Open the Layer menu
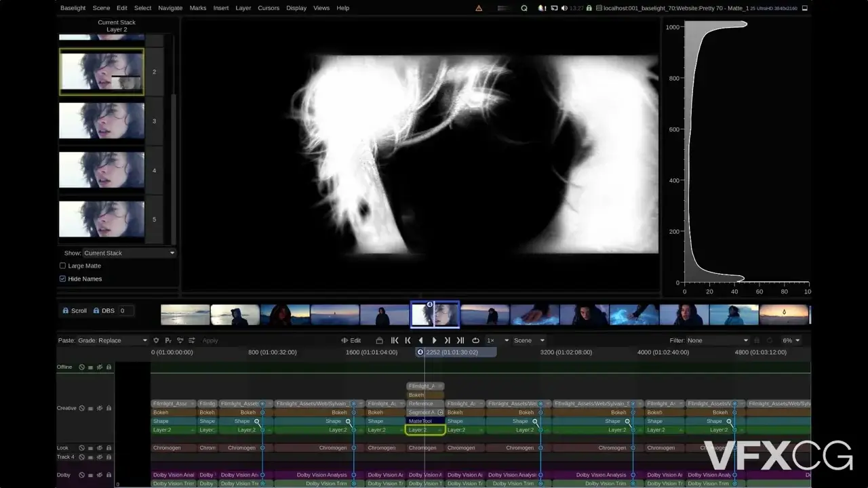868x488 pixels. [243, 8]
